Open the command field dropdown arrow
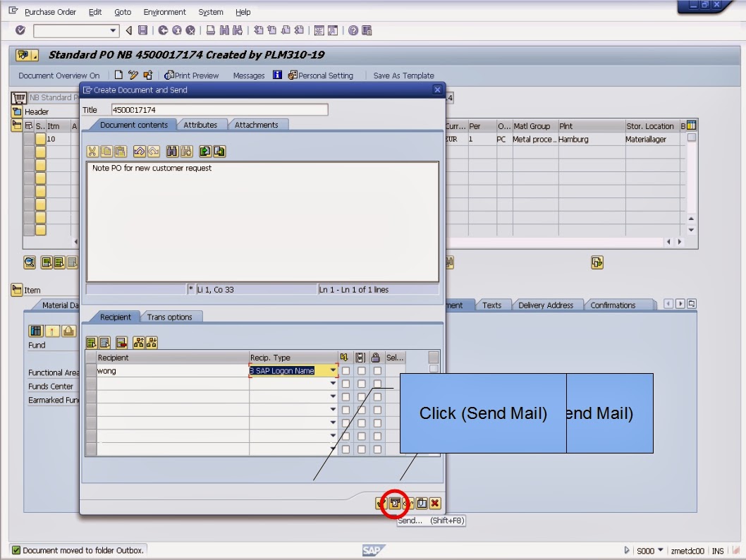Viewport: 746px width, 560px height. pos(113,30)
